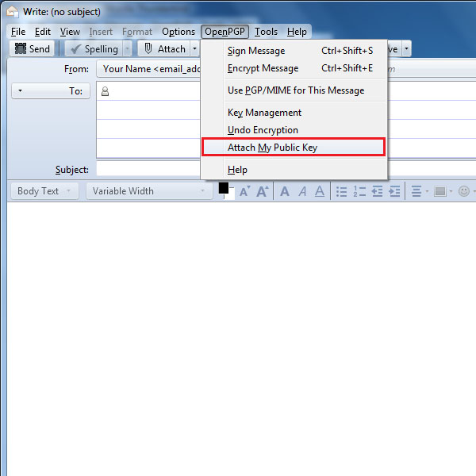This screenshot has width=476, height=476.
Task: Click the Send toolbar button
Action: (x=33, y=48)
